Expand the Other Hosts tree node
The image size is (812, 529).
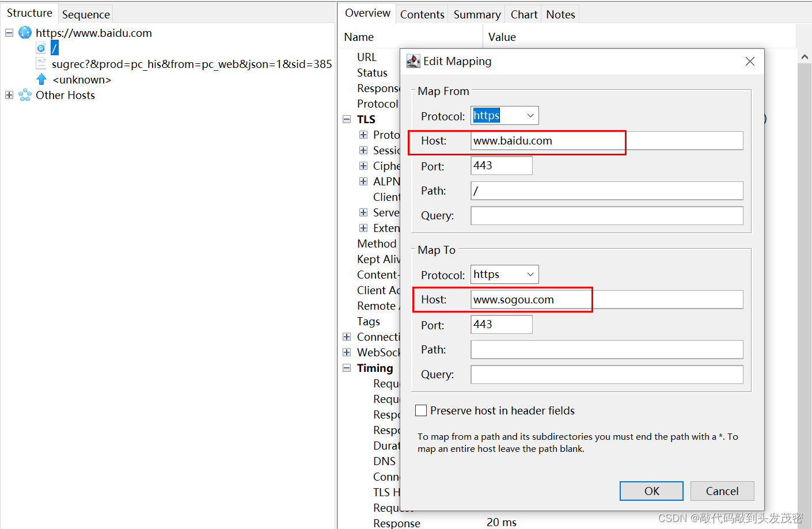9,95
